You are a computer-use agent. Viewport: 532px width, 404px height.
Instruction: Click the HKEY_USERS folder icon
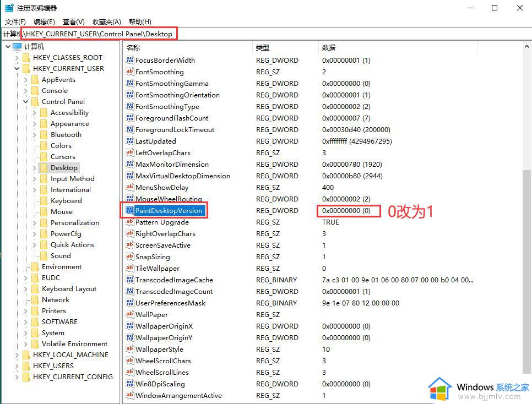pyautogui.click(x=26, y=365)
